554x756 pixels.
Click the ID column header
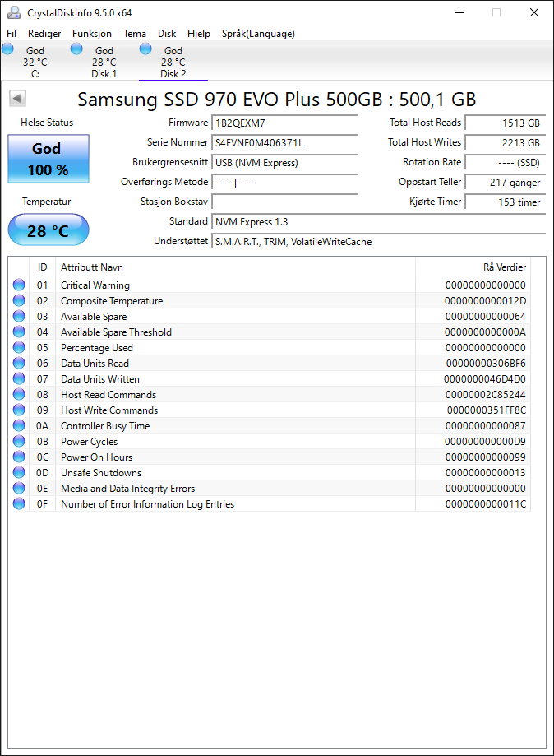[x=43, y=267]
